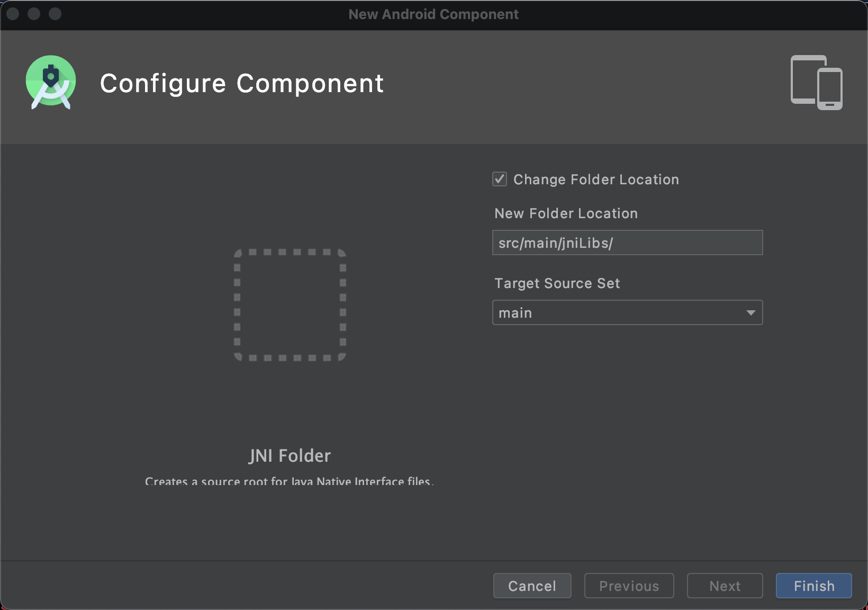Click the window minimize button
Screen dimensions: 868x610
tap(34, 14)
